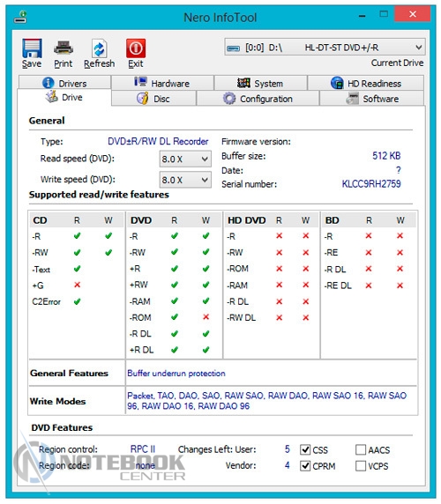Click the red X for BD -RE DL read
The width and height of the screenshot is (441, 504).
[x=369, y=285]
